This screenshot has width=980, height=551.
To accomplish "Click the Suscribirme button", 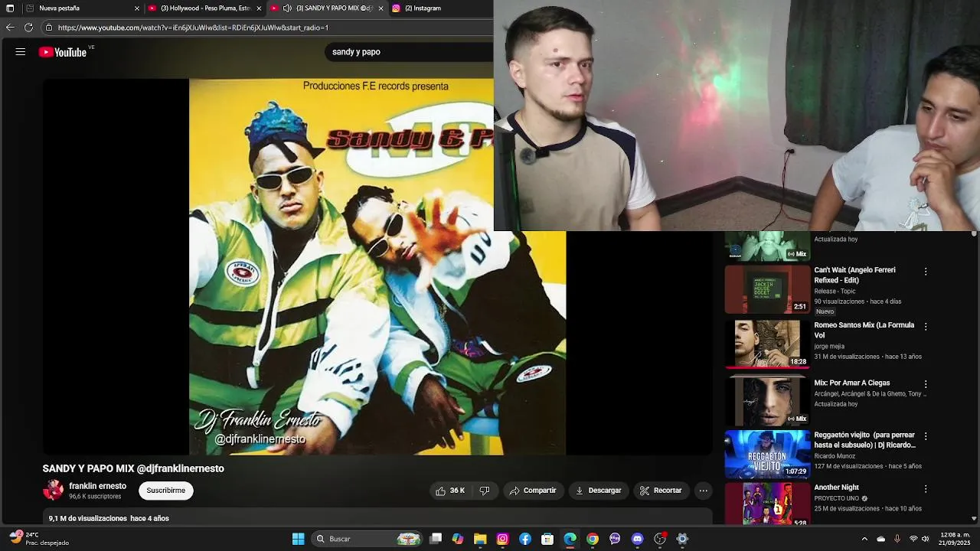I will (166, 491).
